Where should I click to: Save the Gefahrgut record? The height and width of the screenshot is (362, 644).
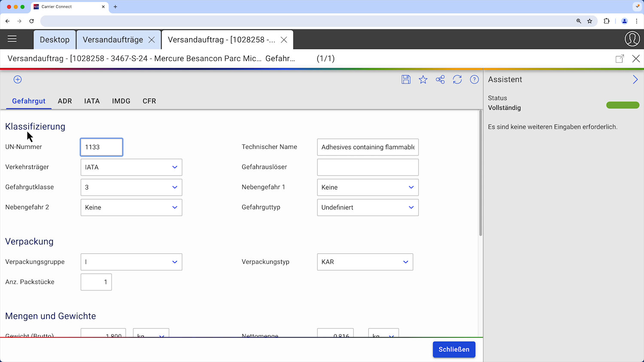[406, 79]
